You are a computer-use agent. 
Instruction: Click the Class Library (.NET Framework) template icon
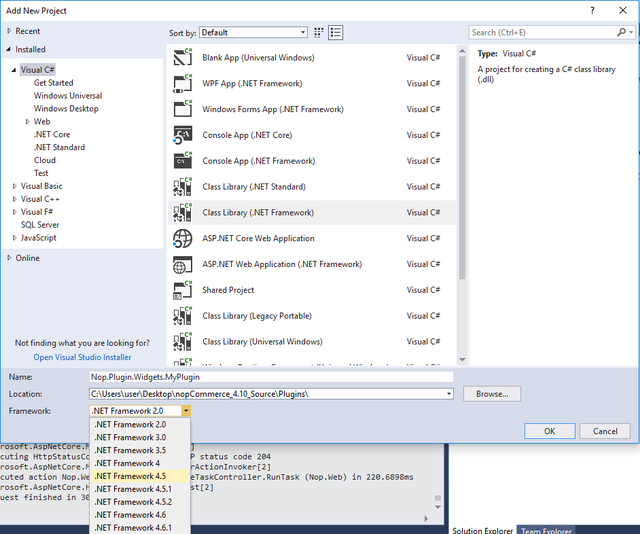coord(182,212)
